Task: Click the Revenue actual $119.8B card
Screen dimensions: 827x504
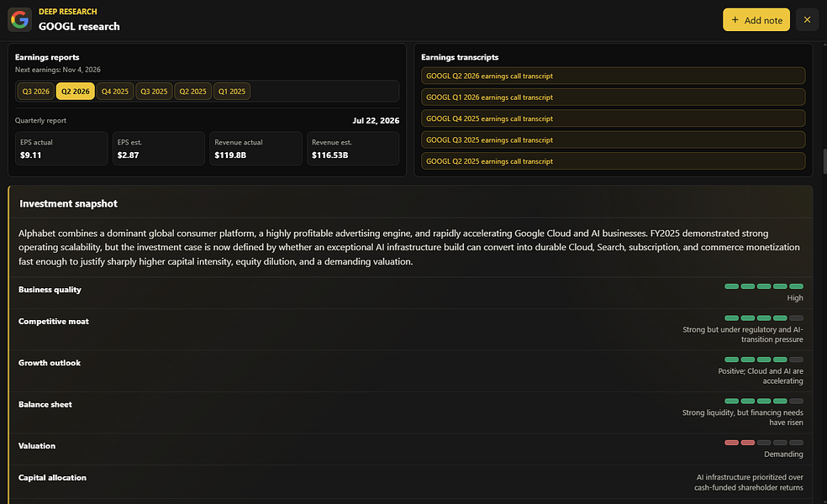Action: tap(255, 149)
